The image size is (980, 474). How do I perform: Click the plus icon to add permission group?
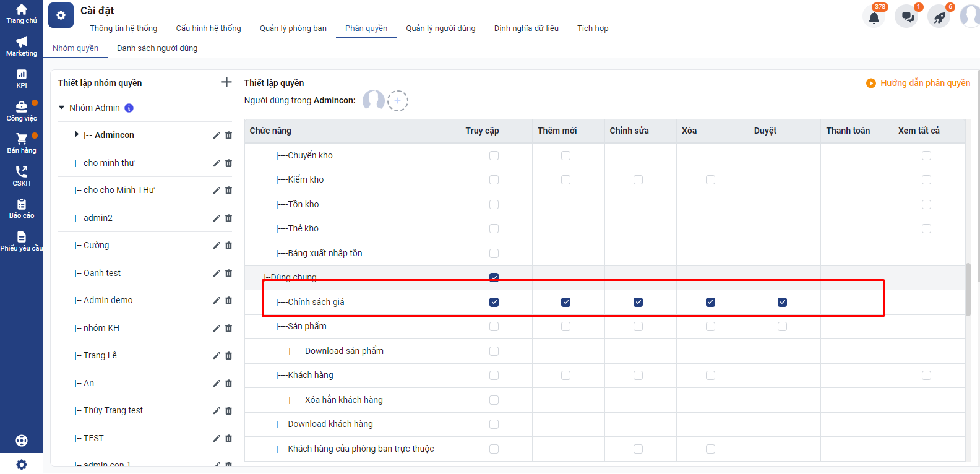226,82
